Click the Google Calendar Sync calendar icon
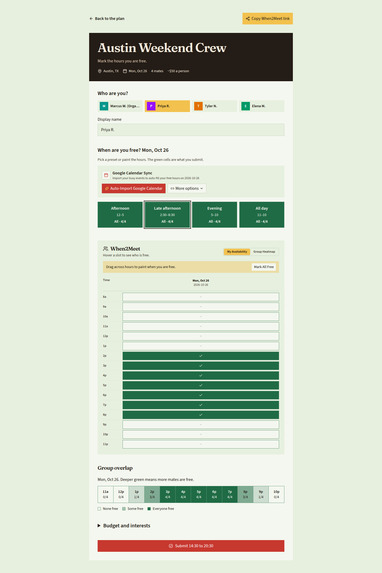Viewport: 382px width, 573px height. [x=106, y=175]
